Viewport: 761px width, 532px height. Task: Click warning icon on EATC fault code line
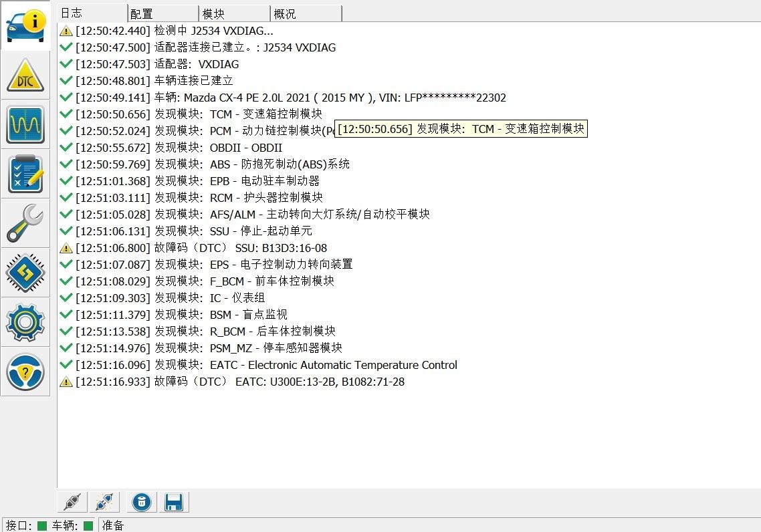[66, 382]
